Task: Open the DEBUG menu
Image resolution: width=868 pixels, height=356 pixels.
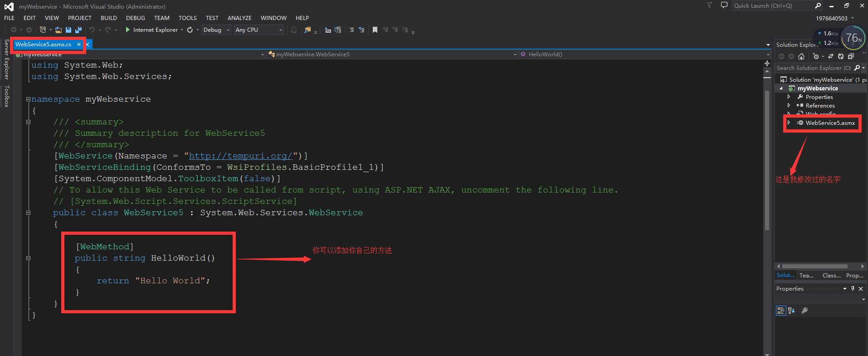Action: 136,18
